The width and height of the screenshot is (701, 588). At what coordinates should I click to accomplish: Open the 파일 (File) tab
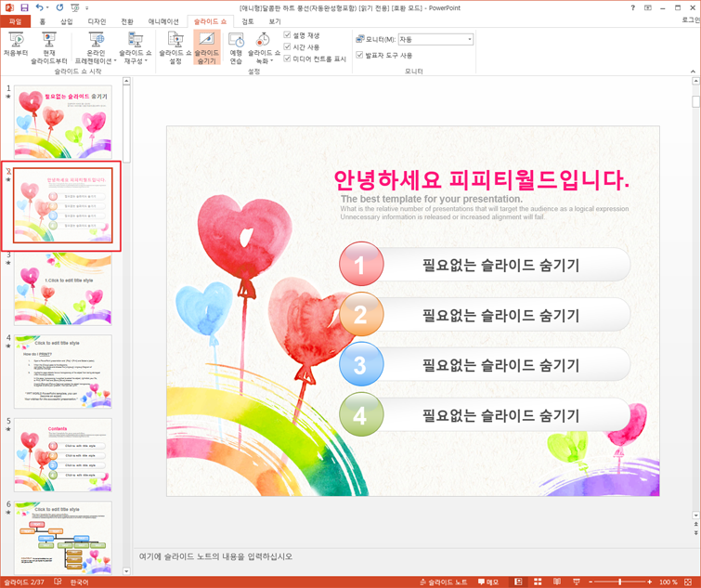point(15,21)
